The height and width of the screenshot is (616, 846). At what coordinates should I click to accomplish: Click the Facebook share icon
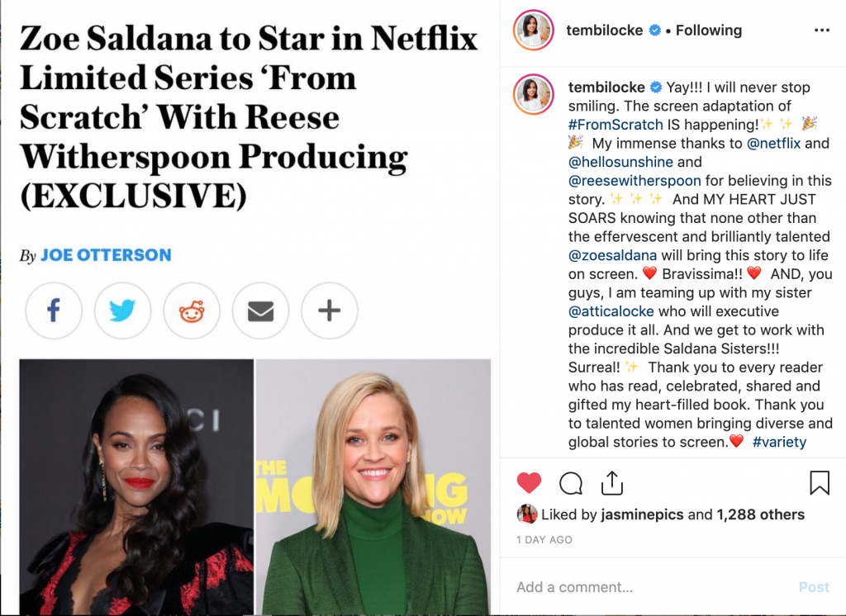pyautogui.click(x=54, y=310)
